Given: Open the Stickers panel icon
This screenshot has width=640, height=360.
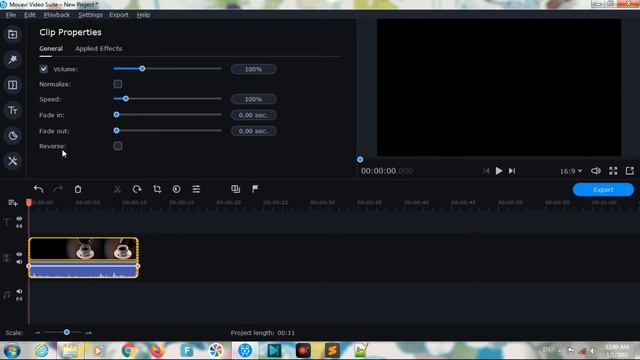Looking at the screenshot, I should point(13,136).
